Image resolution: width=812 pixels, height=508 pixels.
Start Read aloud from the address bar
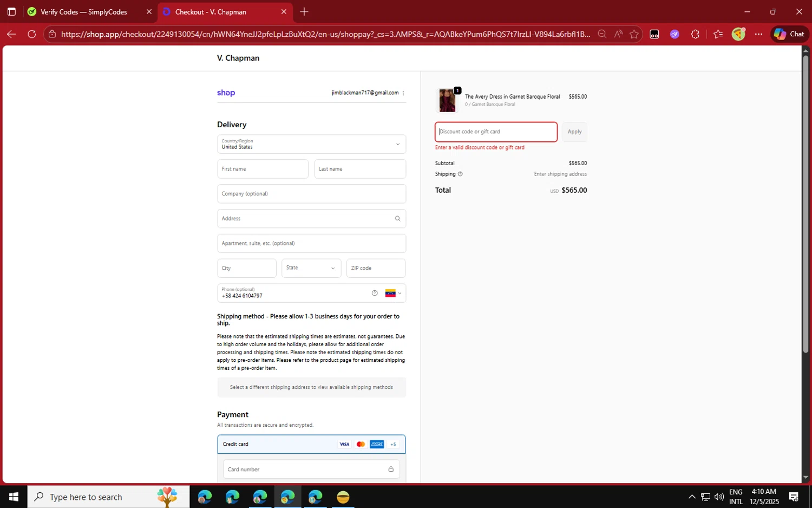coord(618,34)
